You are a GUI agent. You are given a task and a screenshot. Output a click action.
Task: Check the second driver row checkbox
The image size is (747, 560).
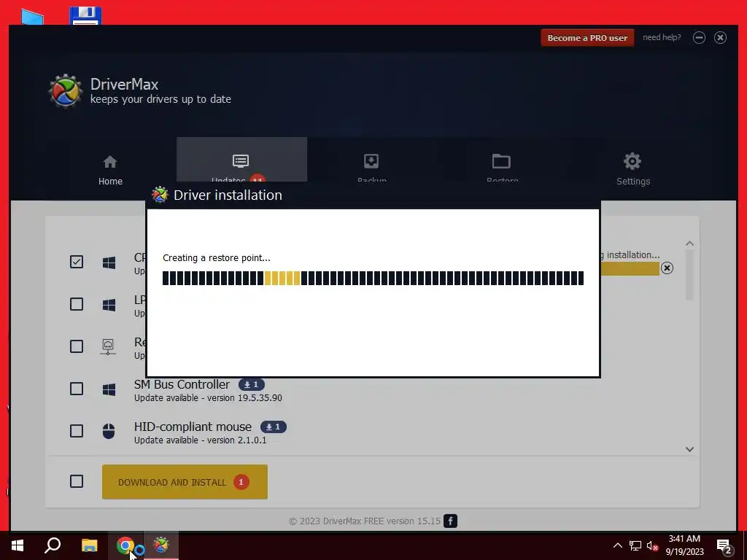[x=76, y=304]
